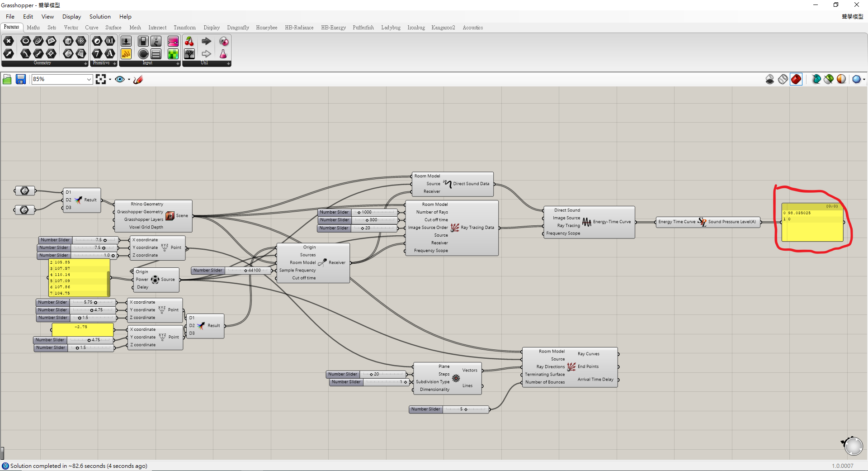Viewport: 868px width, 471px height.
Task: Switch to the Honeybee tab
Action: (267, 28)
